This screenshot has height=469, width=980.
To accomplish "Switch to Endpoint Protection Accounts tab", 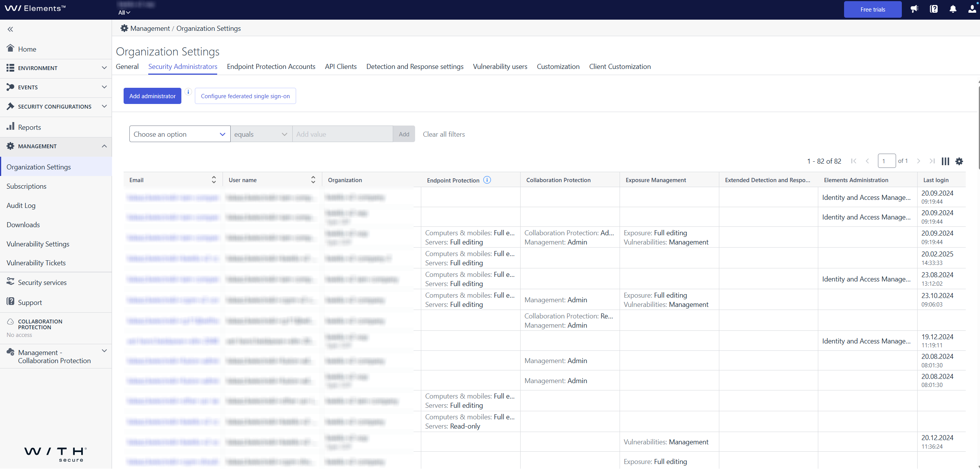I will [x=271, y=67].
